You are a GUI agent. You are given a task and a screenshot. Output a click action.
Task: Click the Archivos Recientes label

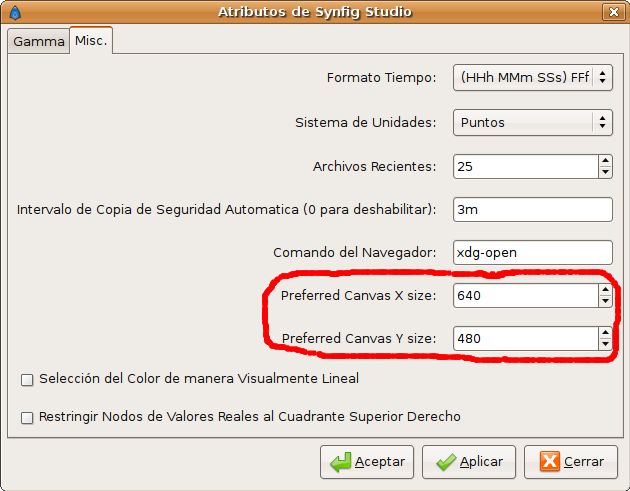(374, 166)
